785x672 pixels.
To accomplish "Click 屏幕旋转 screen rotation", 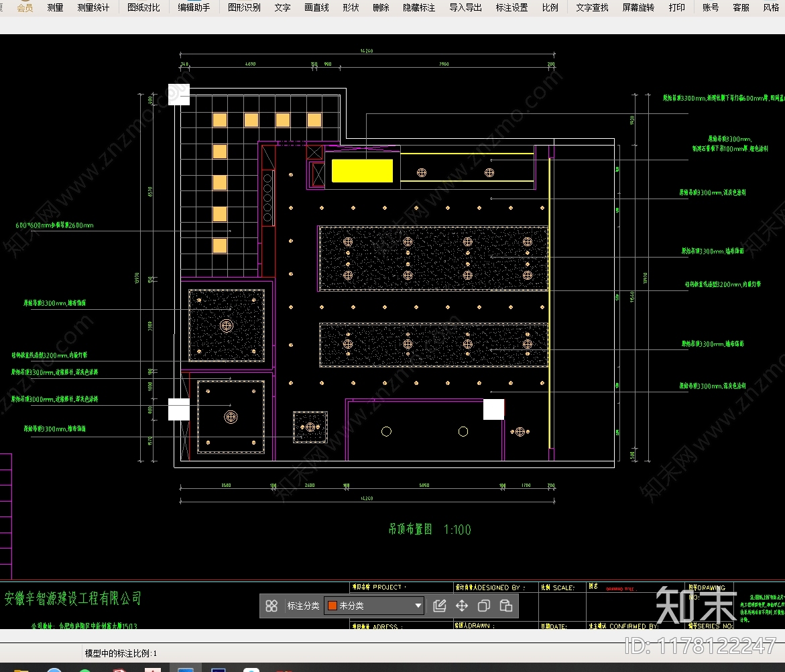I will click(x=638, y=7).
